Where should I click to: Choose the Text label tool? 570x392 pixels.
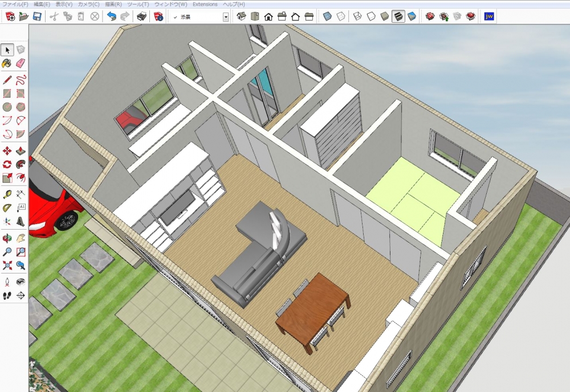[21, 208]
